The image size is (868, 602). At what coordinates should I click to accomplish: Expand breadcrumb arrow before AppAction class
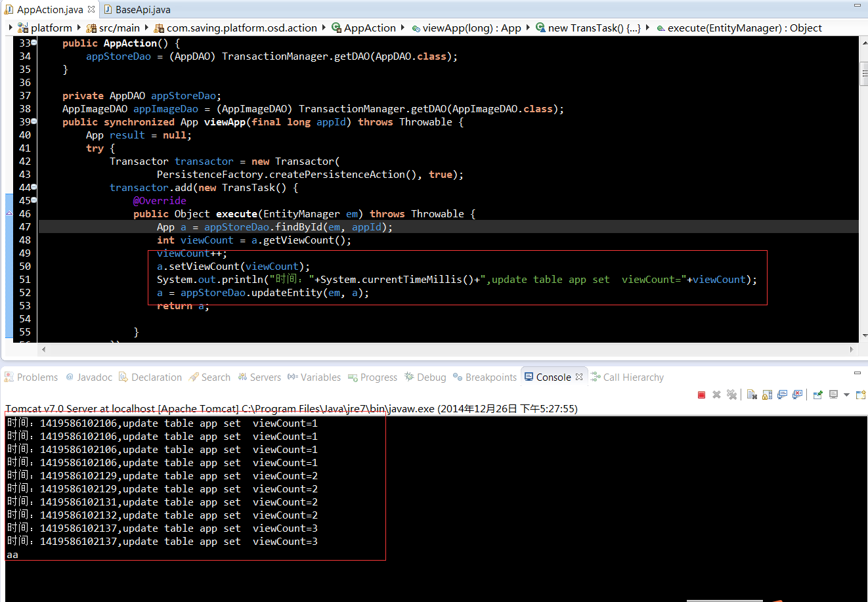tap(324, 28)
